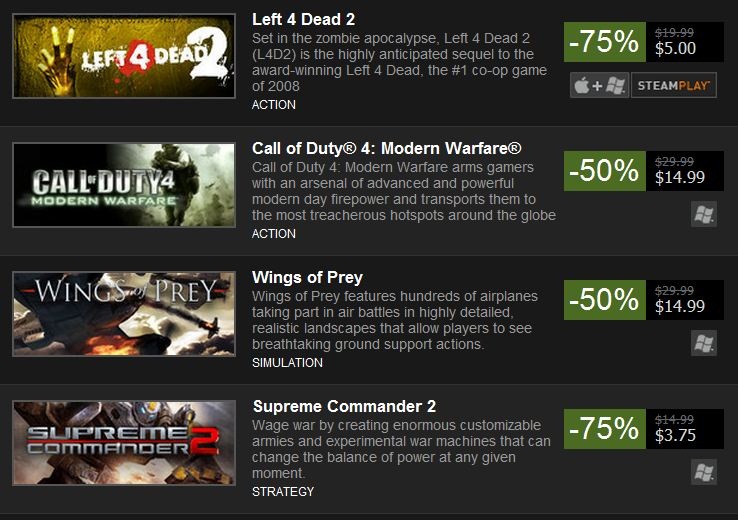Click the -50% discount badge for Call of Duty 4
Screen dimensions: 738x520
[605, 171]
